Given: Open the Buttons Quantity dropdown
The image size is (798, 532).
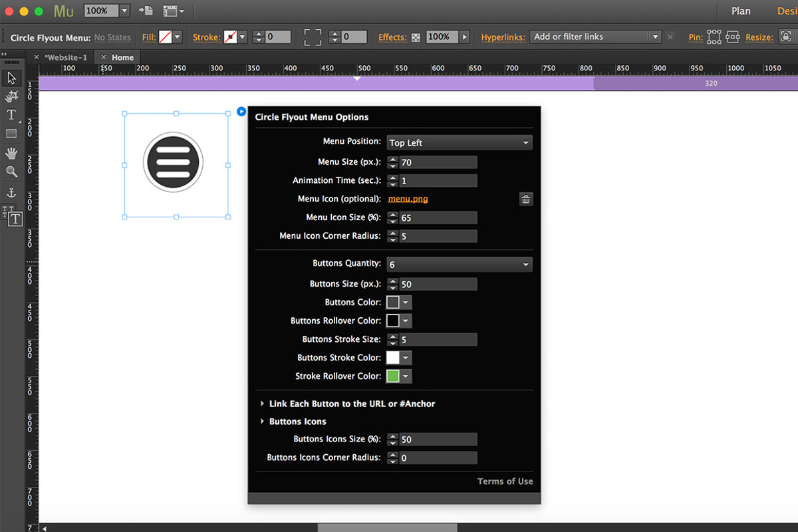Looking at the screenshot, I should 460,264.
